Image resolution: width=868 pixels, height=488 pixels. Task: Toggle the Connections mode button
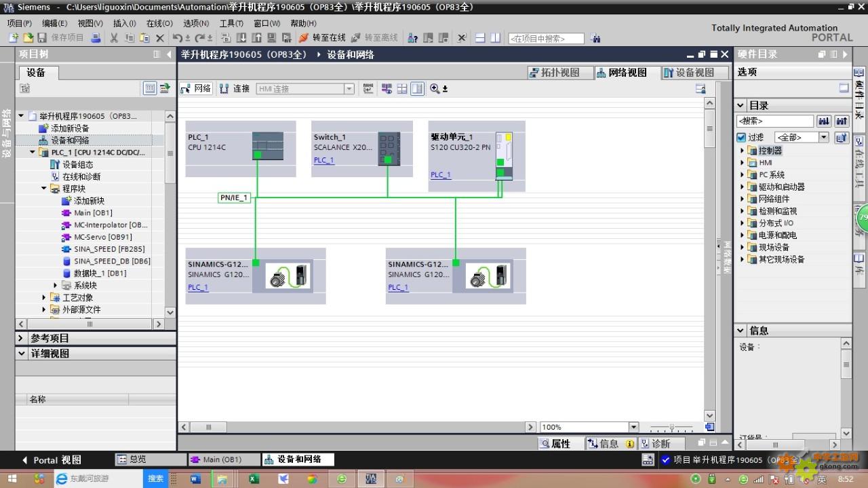pyautogui.click(x=235, y=88)
